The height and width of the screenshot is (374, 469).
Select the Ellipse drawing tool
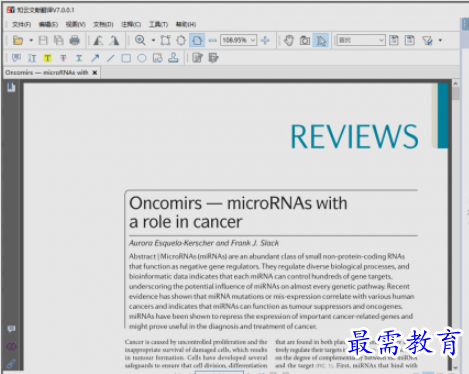point(142,58)
